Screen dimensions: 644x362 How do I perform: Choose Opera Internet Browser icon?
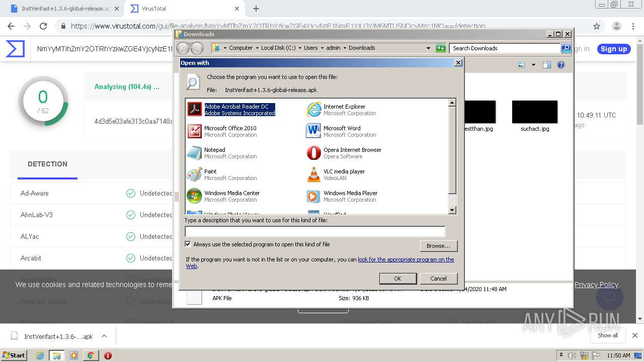pos(314,153)
